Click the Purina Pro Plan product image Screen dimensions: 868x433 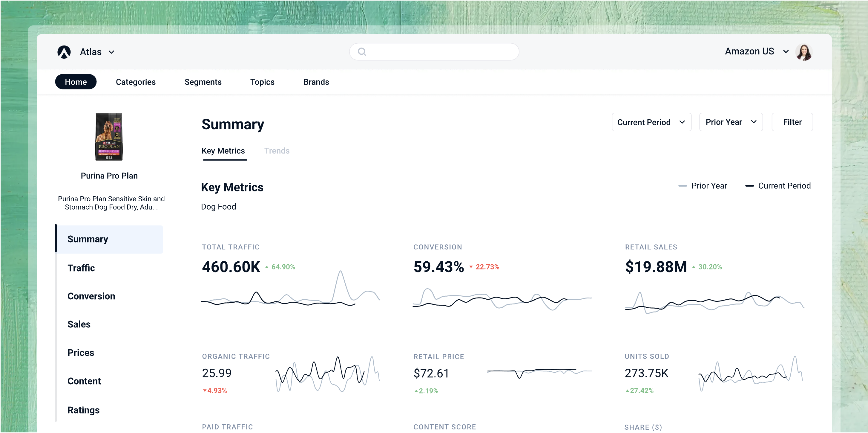pyautogui.click(x=109, y=137)
